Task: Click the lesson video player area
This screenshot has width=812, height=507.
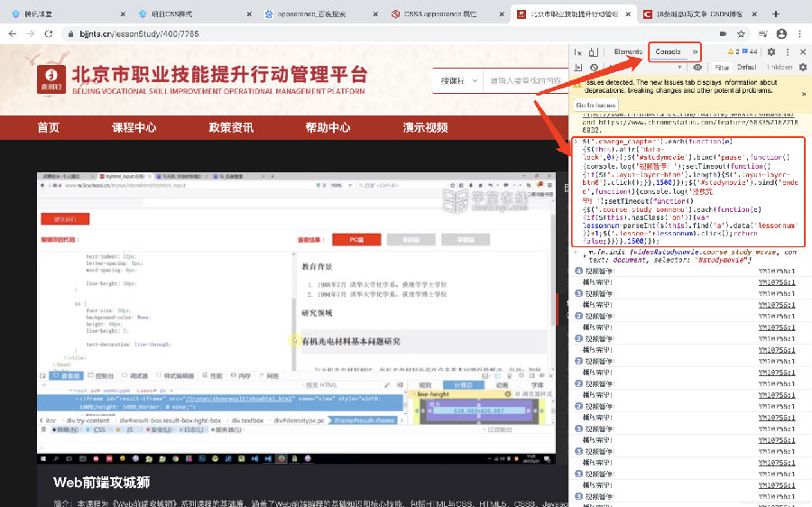Action: tap(296, 318)
